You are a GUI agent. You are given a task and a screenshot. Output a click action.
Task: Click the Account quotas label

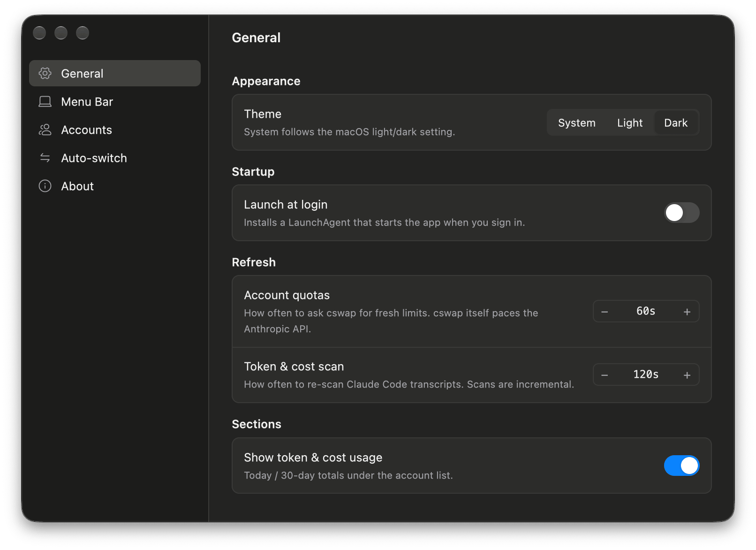[x=287, y=295]
